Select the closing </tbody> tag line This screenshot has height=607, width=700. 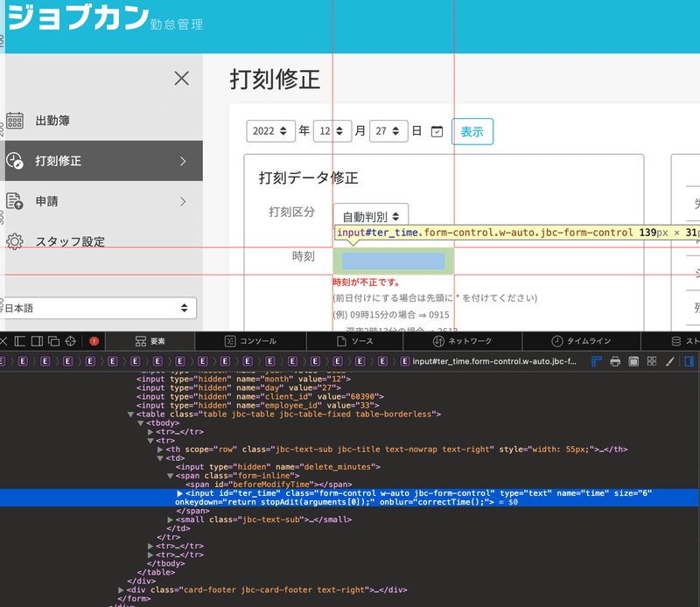(x=165, y=564)
